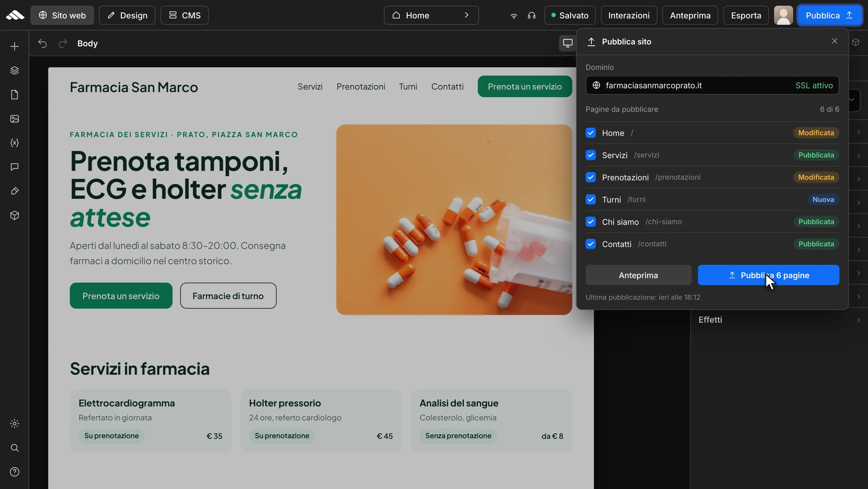Switch to the Design tab
This screenshot has height=489, width=868.
click(x=127, y=15)
